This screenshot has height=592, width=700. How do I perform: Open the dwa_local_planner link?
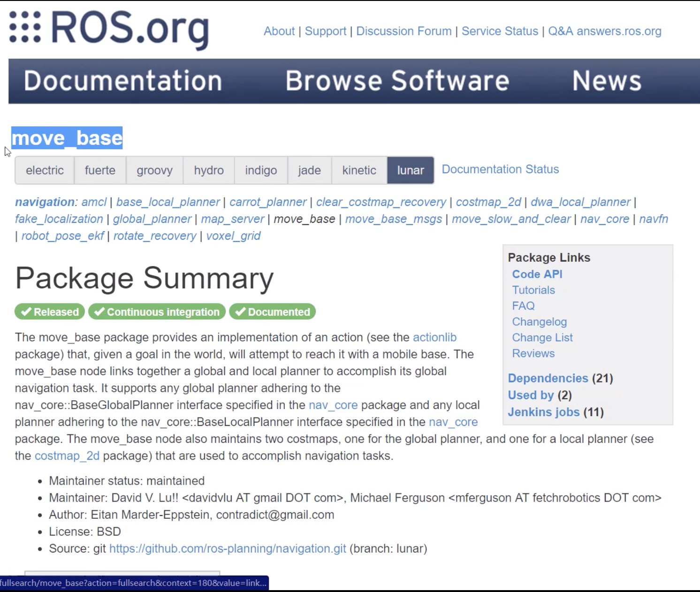pyautogui.click(x=580, y=202)
